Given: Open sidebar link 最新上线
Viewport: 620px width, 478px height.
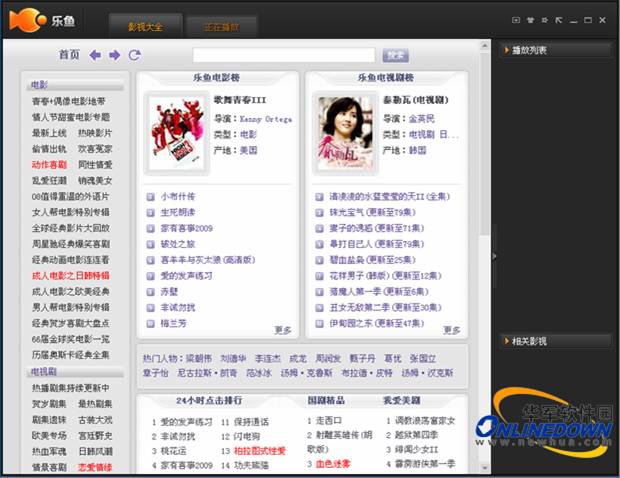Looking at the screenshot, I should (x=49, y=133).
